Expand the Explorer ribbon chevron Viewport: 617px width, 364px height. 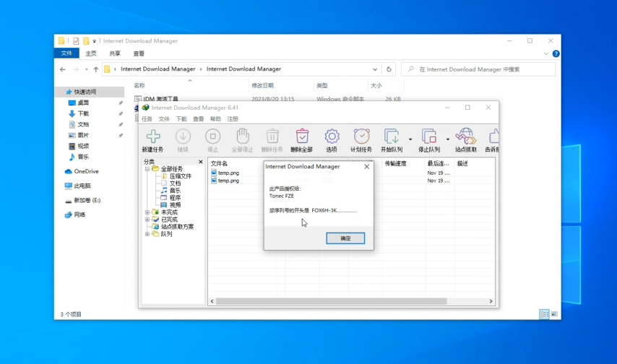coord(545,53)
